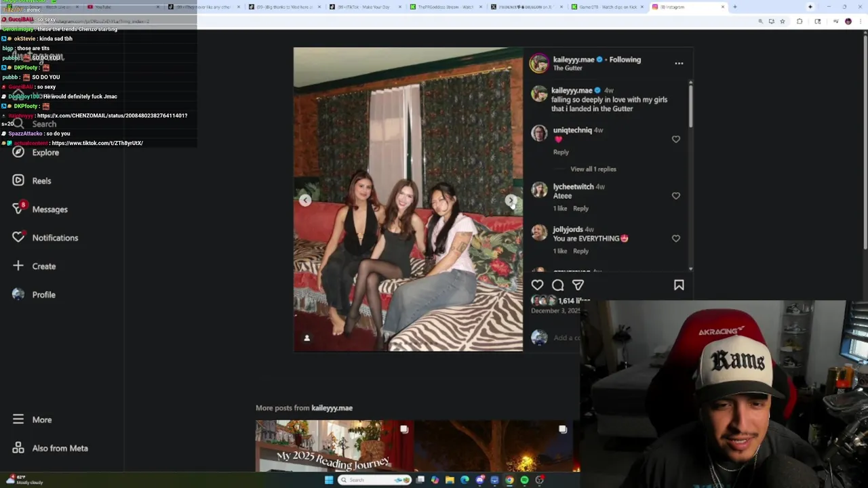This screenshot has height=488, width=868.
Task: Open Spotify from taskbar
Action: tap(524, 480)
